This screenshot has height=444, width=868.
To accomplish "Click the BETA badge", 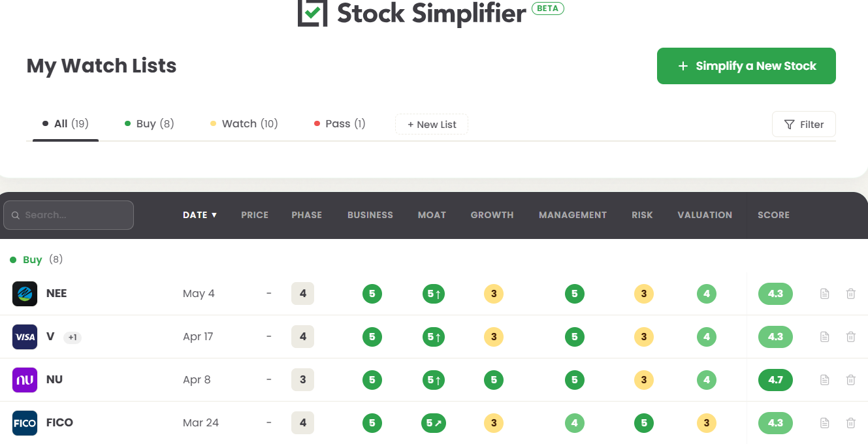I will coord(548,8).
